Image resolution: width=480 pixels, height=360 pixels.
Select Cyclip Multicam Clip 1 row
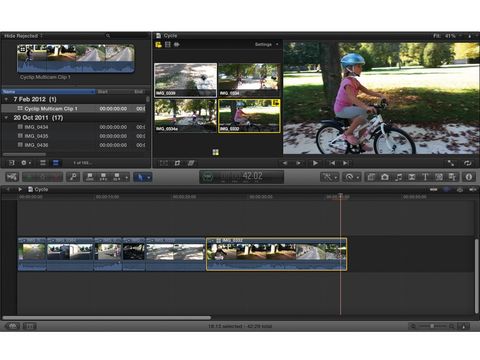pyautogui.click(x=73, y=109)
